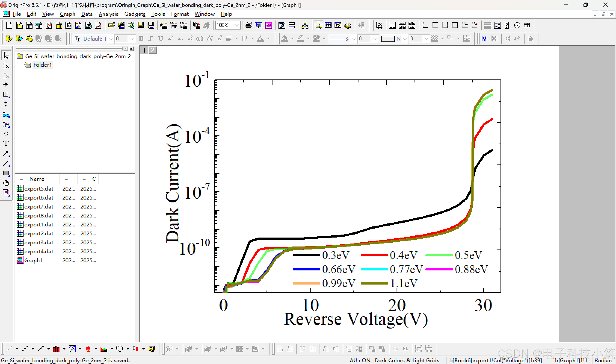
Task: Open the Default font name dropdown
Action: click(111, 39)
